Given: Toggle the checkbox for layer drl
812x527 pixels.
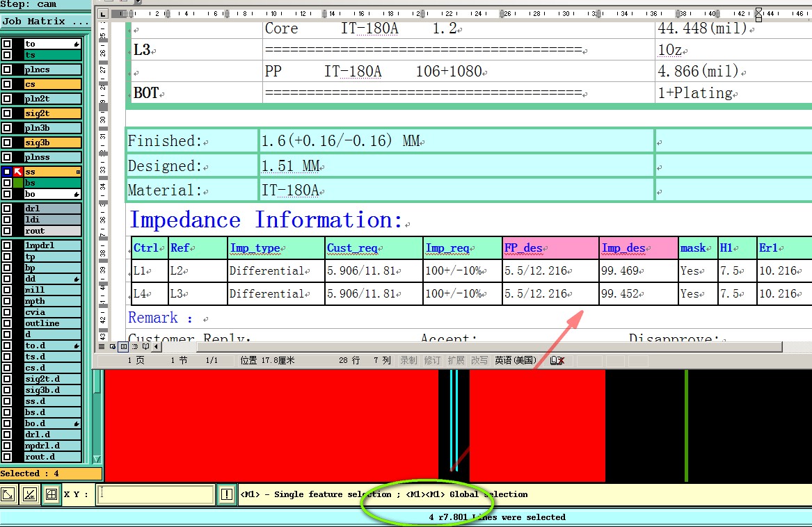Looking at the screenshot, I should click(7, 208).
